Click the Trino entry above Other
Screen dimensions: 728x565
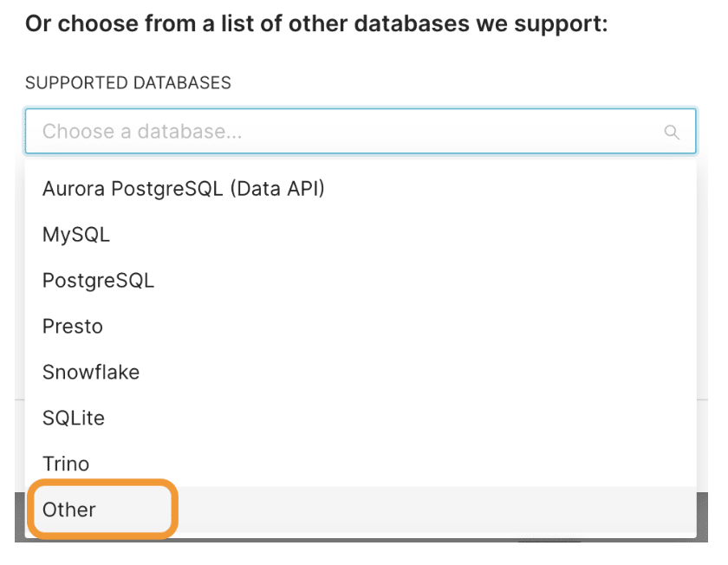pyautogui.click(x=361, y=464)
